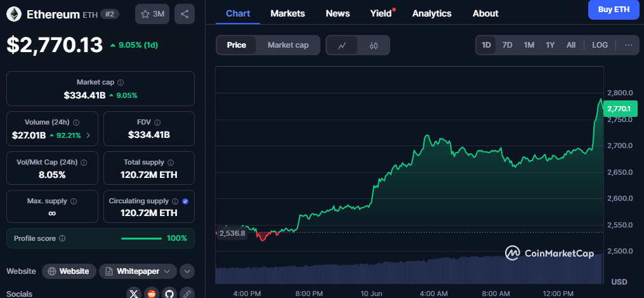Click the #2 rank badge
This screenshot has height=298, width=644.
pyautogui.click(x=110, y=14)
